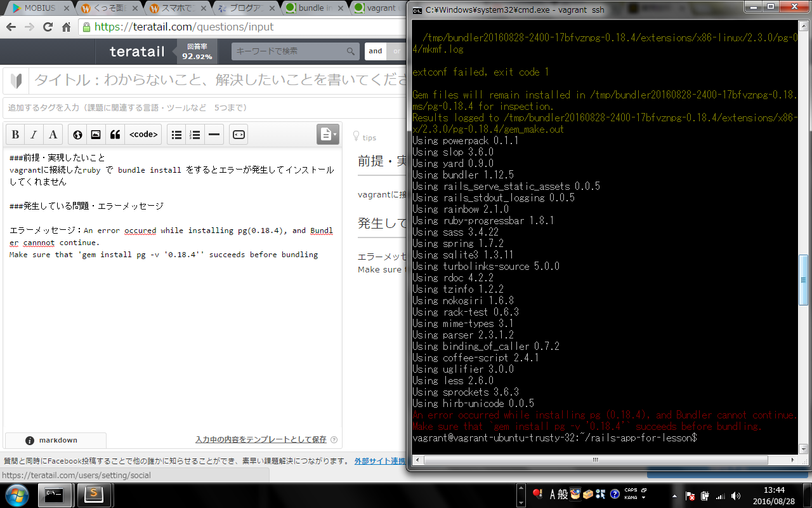Open the IME KANA options dropdown
The width and height of the screenshot is (812, 508).
pyautogui.click(x=643, y=498)
